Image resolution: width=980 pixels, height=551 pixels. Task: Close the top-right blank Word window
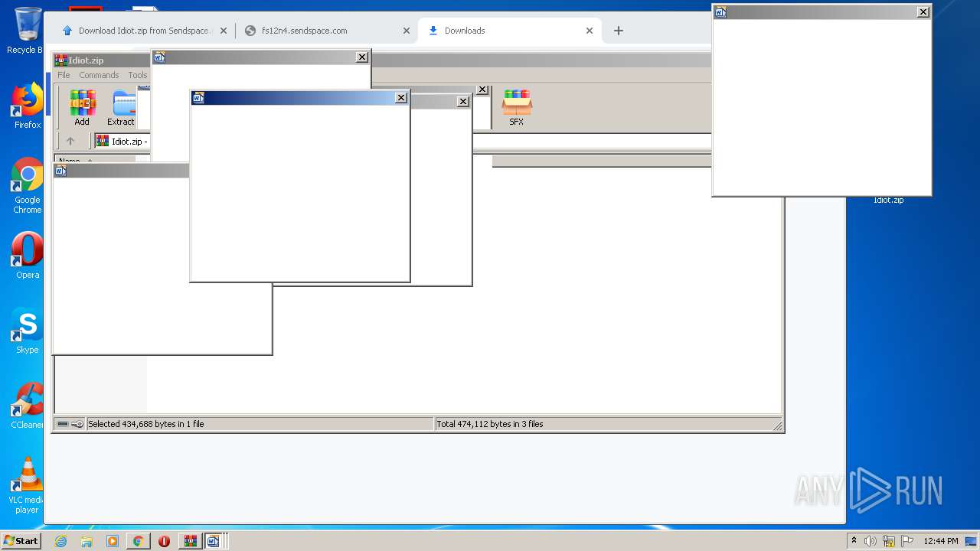[x=923, y=11]
